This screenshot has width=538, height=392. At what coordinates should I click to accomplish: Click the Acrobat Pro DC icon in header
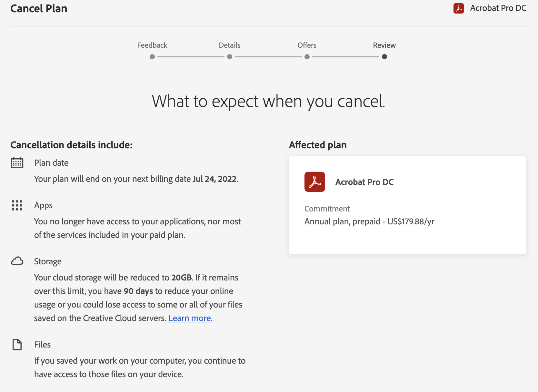click(458, 8)
